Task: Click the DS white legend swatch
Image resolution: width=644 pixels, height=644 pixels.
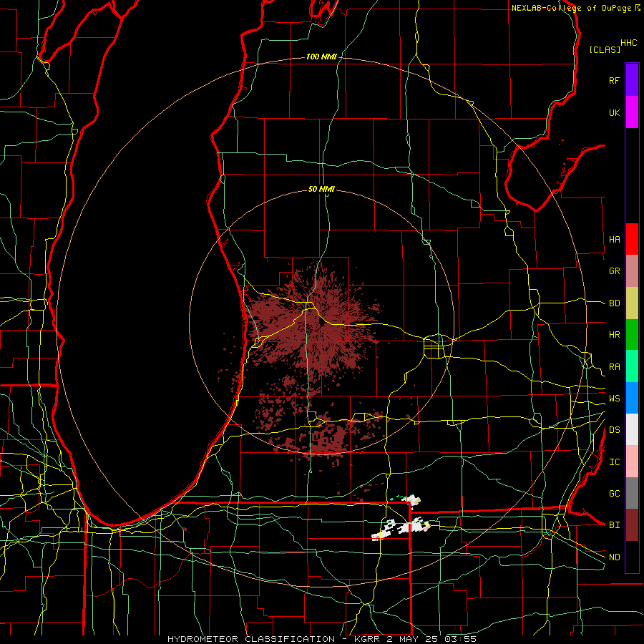Action: 632,429
